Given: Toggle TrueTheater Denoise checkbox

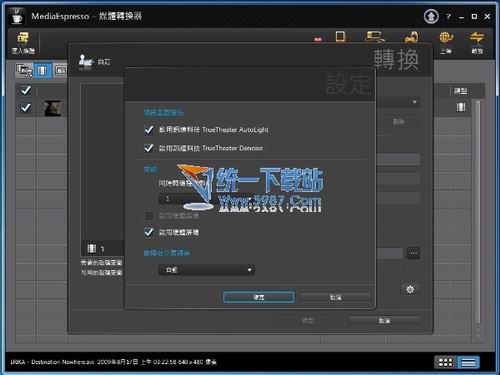Looking at the screenshot, I should click(149, 148).
